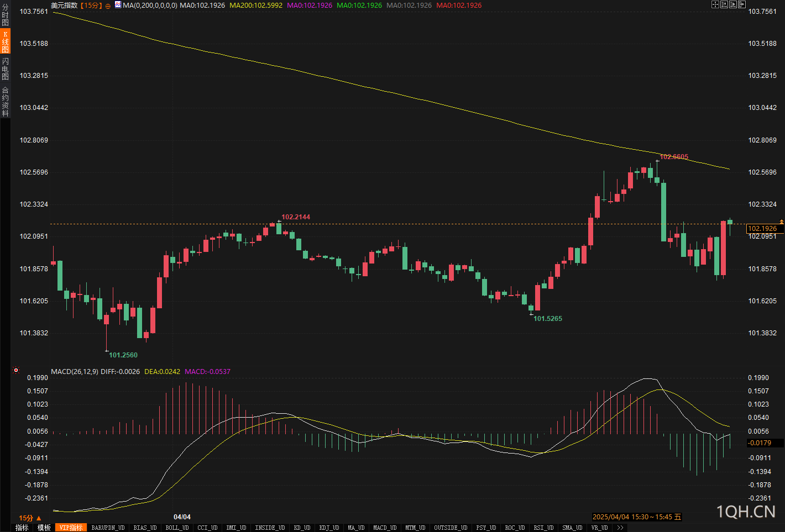Click the MACD(26,12,9) parameters label
The image size is (785, 532).
click(75, 372)
